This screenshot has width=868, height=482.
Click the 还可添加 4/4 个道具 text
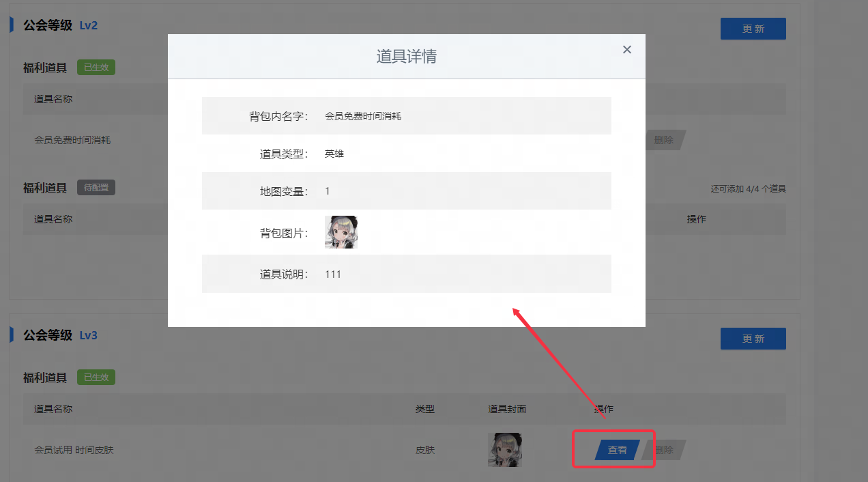coord(749,188)
